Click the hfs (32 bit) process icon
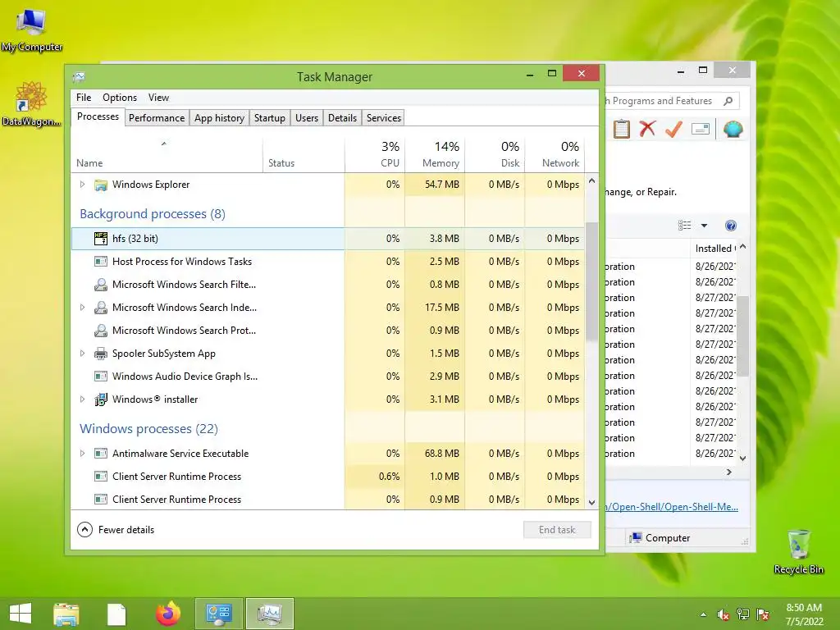The width and height of the screenshot is (840, 630). (101, 239)
